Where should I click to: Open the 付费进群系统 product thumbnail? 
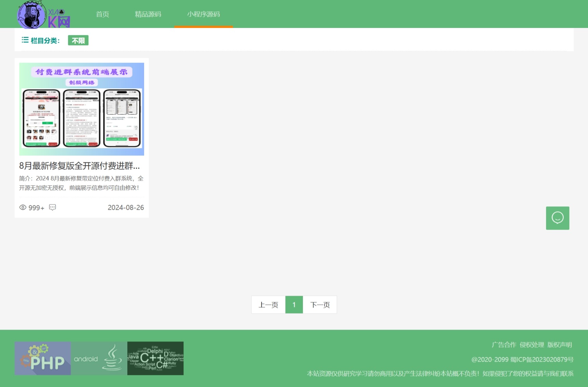(82, 109)
